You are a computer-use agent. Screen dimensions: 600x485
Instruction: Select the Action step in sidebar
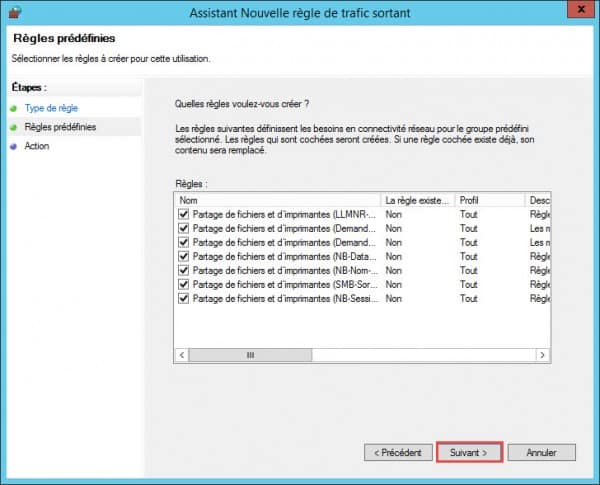coord(37,146)
